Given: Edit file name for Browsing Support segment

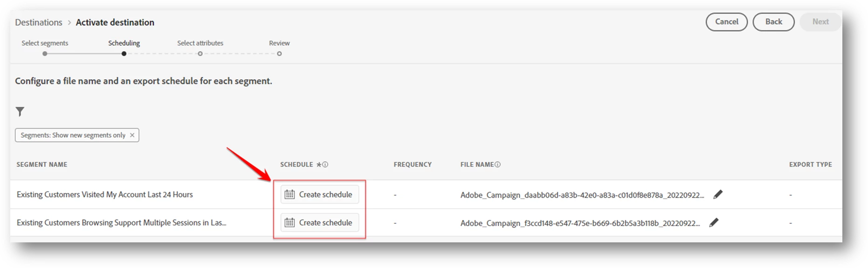Looking at the screenshot, I should point(714,223).
